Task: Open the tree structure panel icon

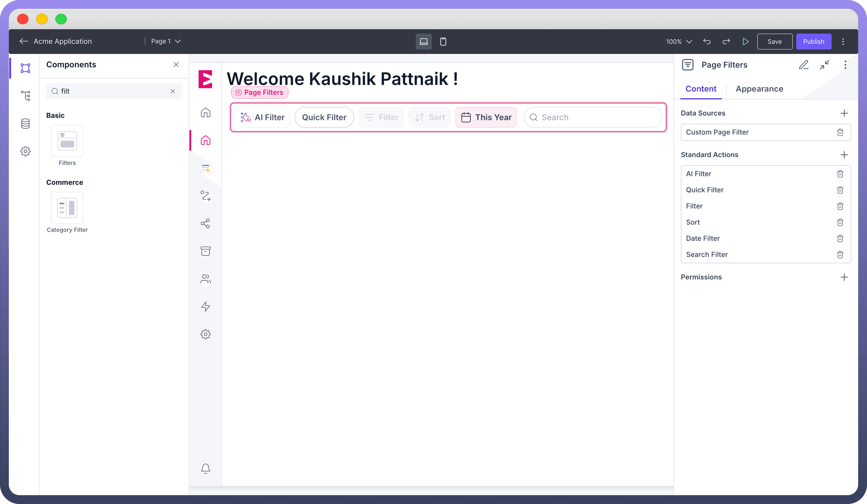Action: pyautogui.click(x=25, y=95)
